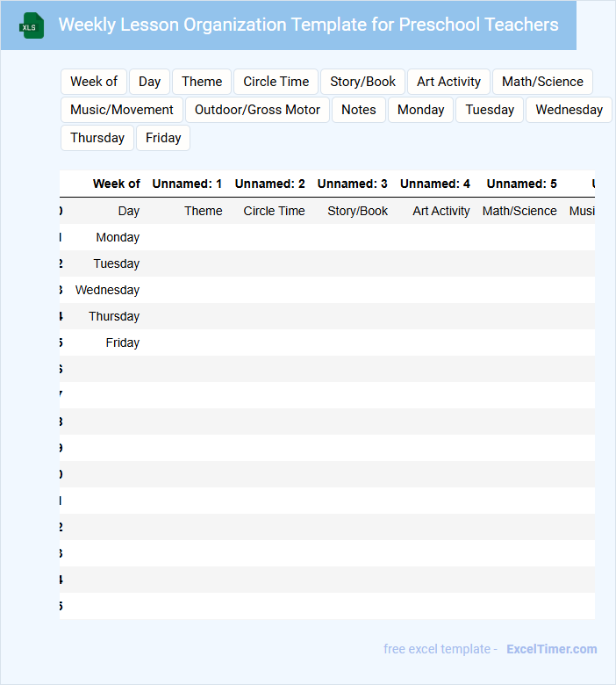Click the green XLS file icon
This screenshot has height=685, width=616.
[32, 25]
